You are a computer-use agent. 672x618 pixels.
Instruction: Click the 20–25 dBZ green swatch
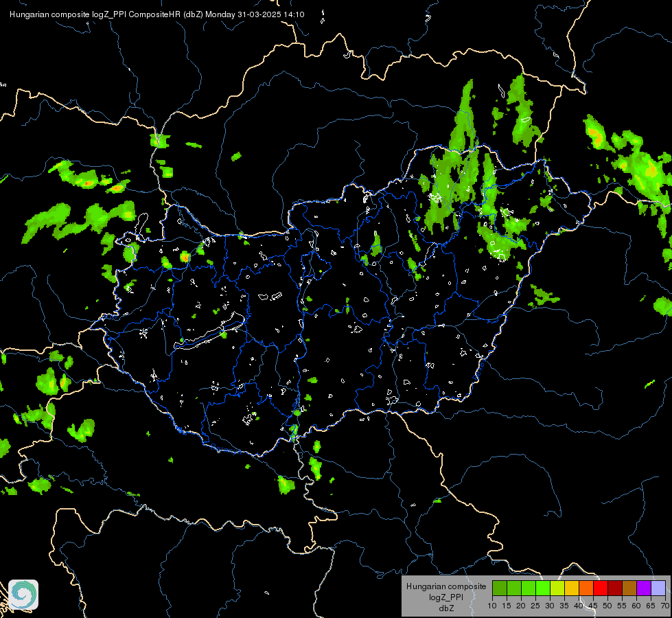(x=529, y=588)
